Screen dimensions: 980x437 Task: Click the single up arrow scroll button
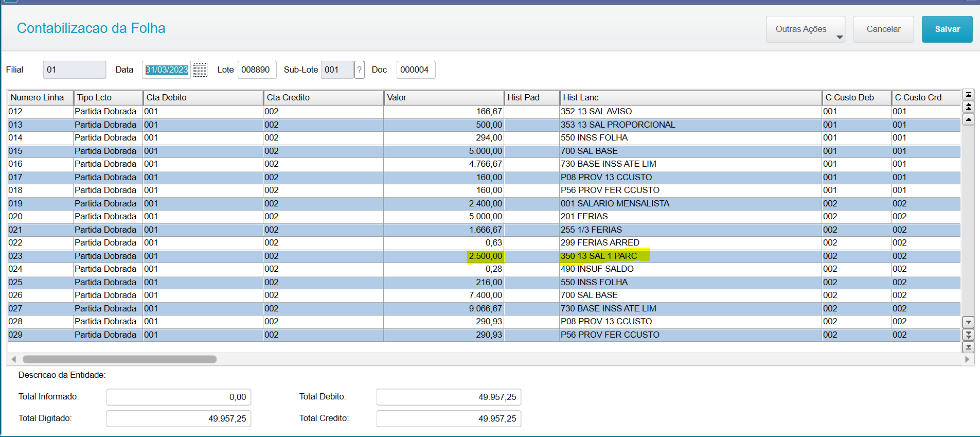(968, 119)
